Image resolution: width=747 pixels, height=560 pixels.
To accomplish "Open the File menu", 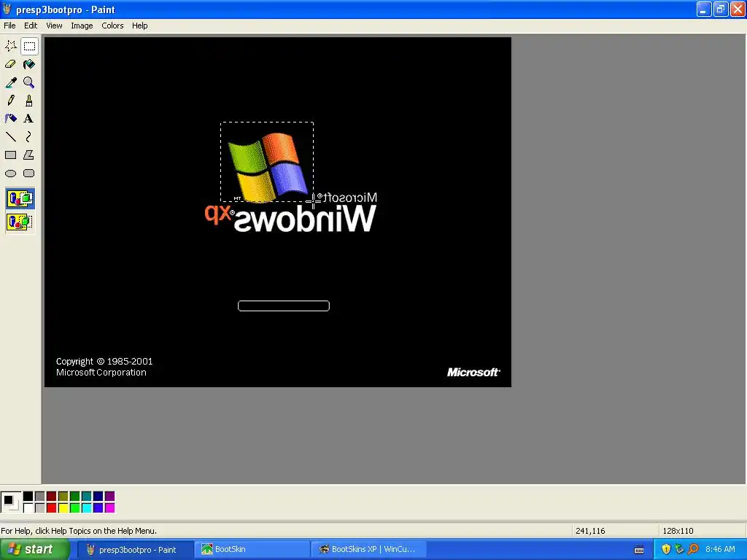I will (x=9, y=26).
